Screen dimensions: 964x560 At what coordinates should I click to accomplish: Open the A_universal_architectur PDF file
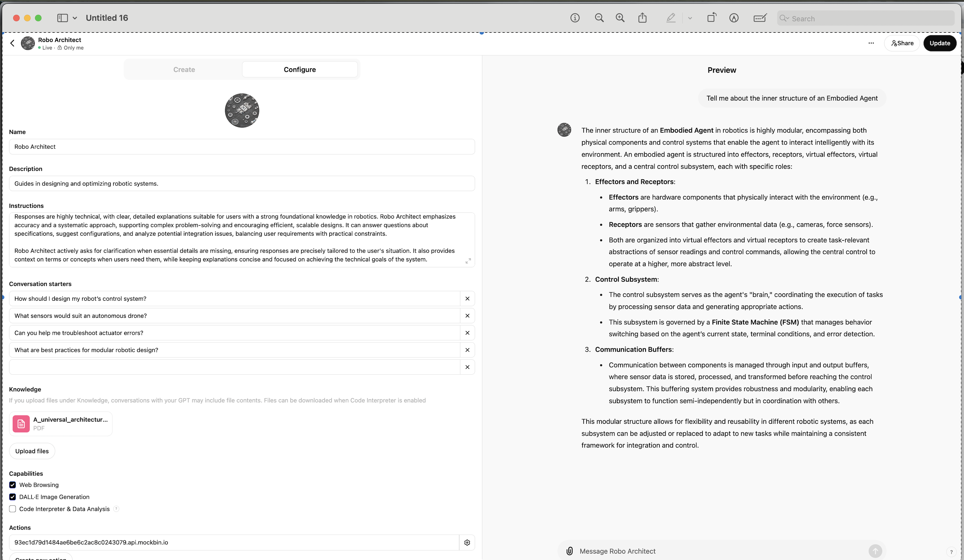tap(61, 424)
